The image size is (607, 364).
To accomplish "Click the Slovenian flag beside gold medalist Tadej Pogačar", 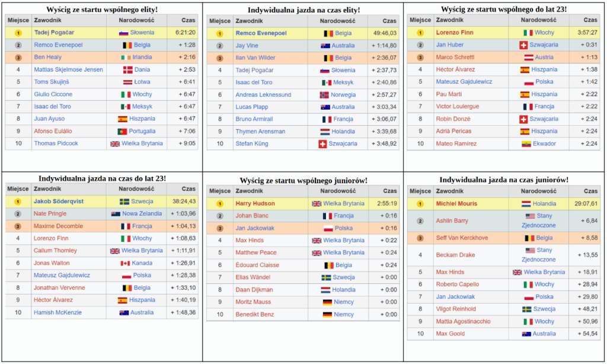I will coord(124,33).
